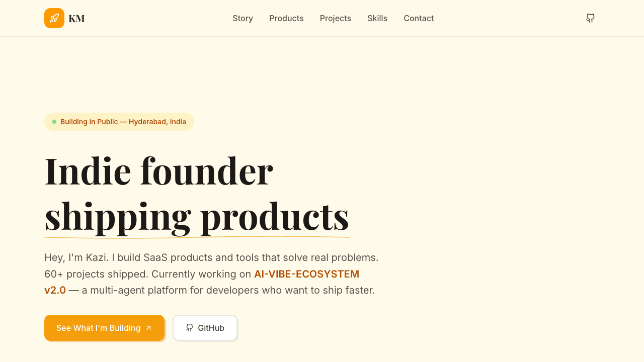Viewport: 644px width, 362px height.
Task: Open the Skills section from the navbar
Action: 377,18
